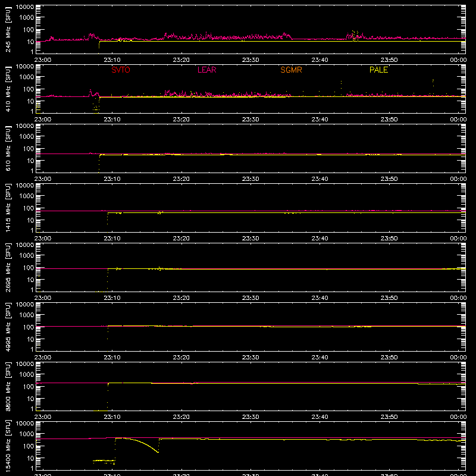
Task: Click the pink LEAR station label
Action: (206, 70)
